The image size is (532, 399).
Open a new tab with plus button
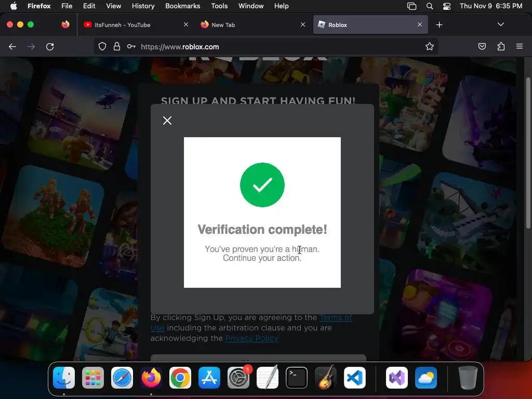[x=440, y=25]
